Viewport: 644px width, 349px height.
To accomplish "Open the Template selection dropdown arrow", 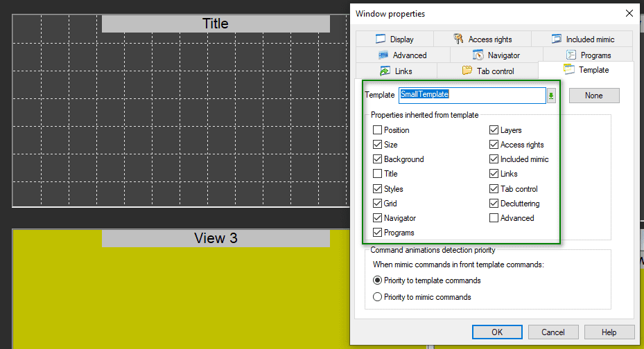I will point(551,96).
